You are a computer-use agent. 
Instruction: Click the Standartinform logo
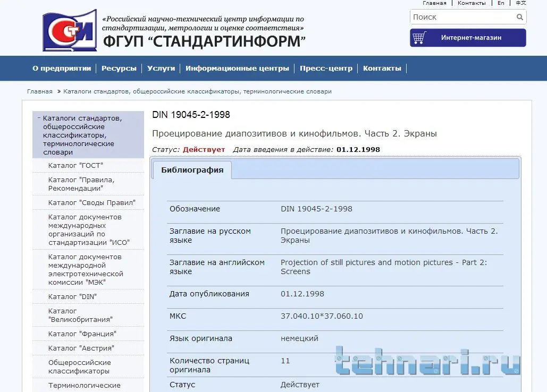(70, 30)
